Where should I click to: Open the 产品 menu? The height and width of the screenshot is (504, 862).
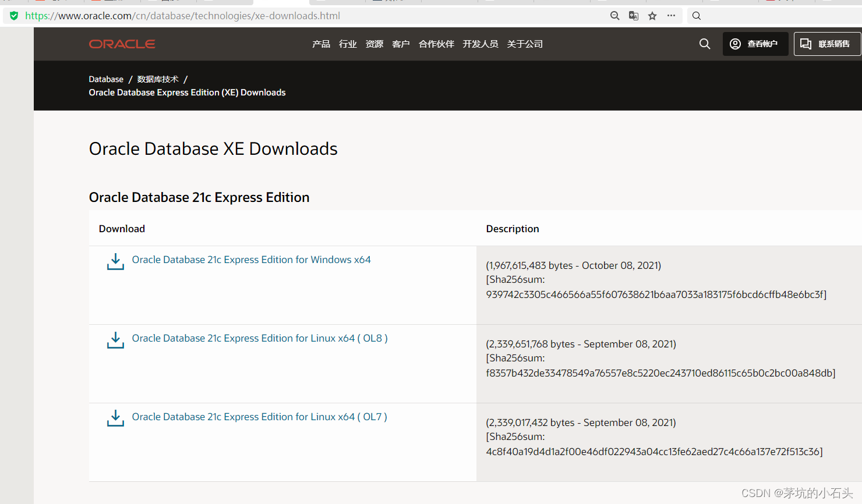(321, 44)
